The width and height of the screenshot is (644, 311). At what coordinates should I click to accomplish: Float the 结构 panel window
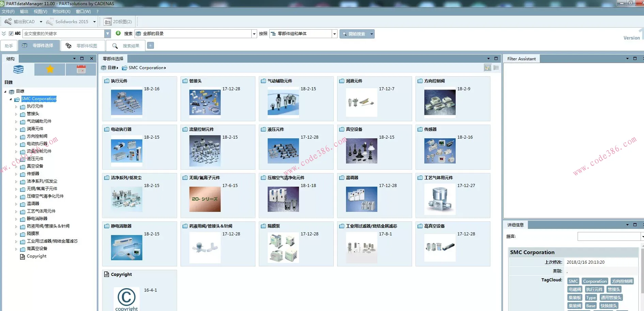(82, 59)
